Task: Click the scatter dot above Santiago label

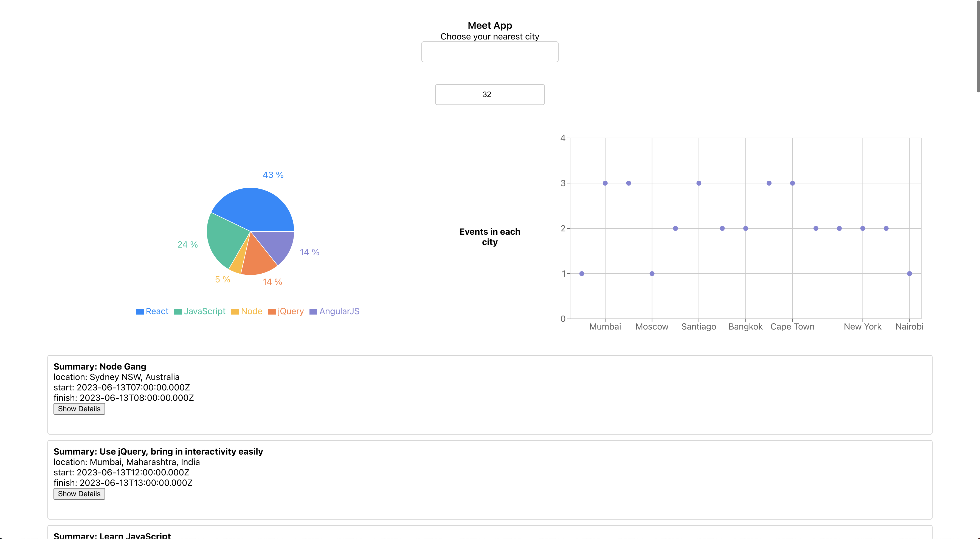Action: pyautogui.click(x=699, y=183)
